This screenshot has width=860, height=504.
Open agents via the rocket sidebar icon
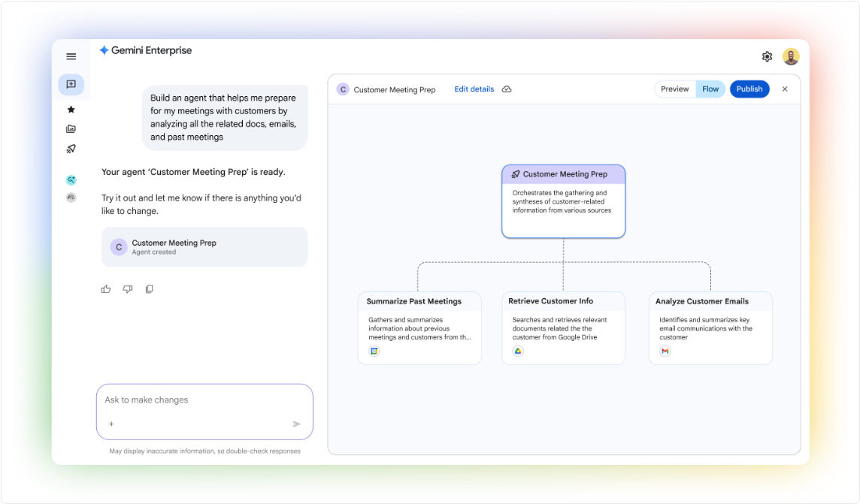tap(71, 149)
